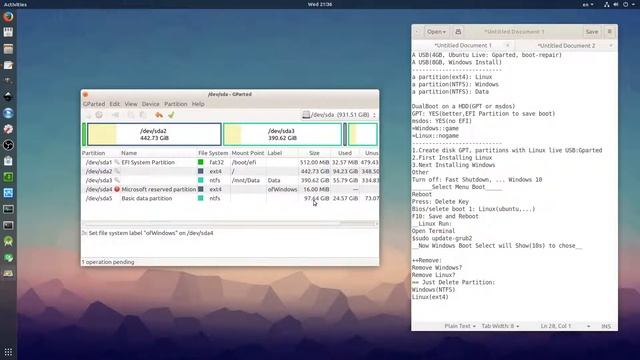
Task: Open the Files manager from the dock
Action: coord(8,49)
